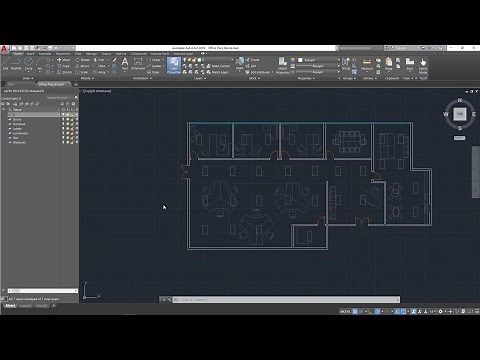Viewport: 480px width, 360px height.
Task: Toggle on/off bulb for Labels layer
Action: click(63, 128)
